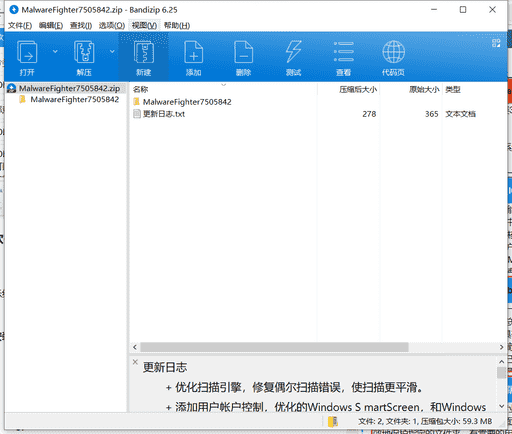
Task: Click status bar file count text
Action: click(425, 421)
